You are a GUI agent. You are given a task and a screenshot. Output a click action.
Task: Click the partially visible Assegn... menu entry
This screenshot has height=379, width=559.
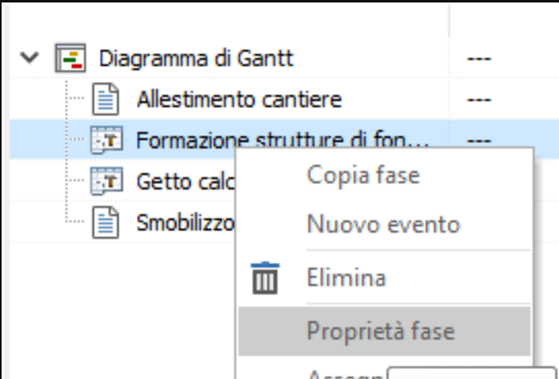(x=344, y=374)
